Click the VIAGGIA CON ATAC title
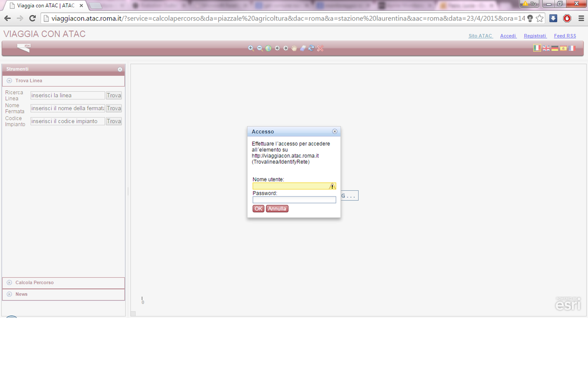Viewport: 588px width, 375px height. (x=45, y=34)
